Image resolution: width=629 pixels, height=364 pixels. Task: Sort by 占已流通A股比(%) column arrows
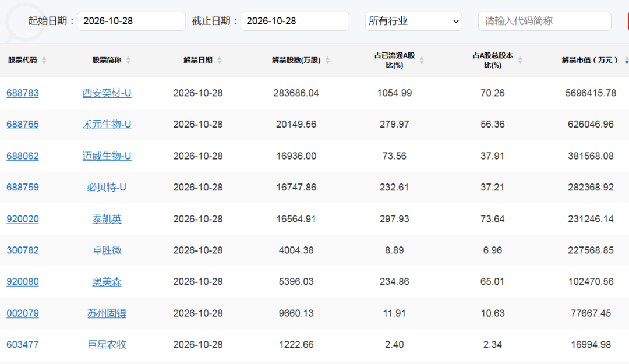coord(422,60)
